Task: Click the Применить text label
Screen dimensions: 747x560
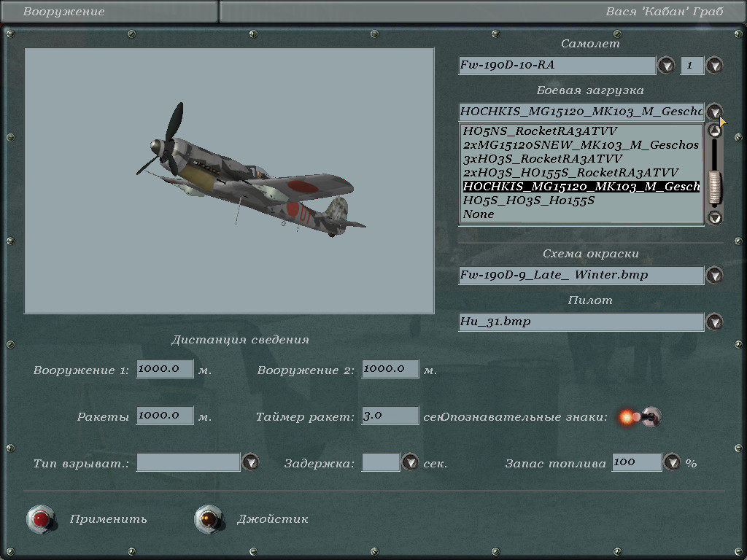Action: coord(108,519)
